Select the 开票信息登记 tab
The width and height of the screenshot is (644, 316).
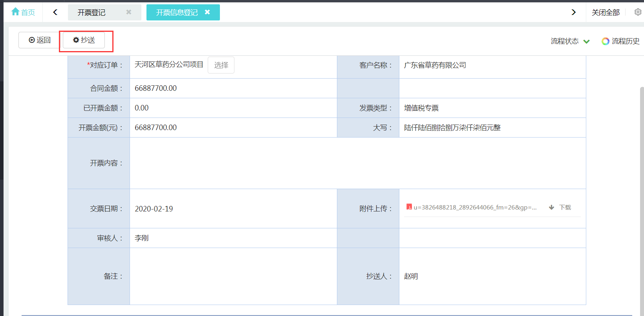[x=177, y=13]
